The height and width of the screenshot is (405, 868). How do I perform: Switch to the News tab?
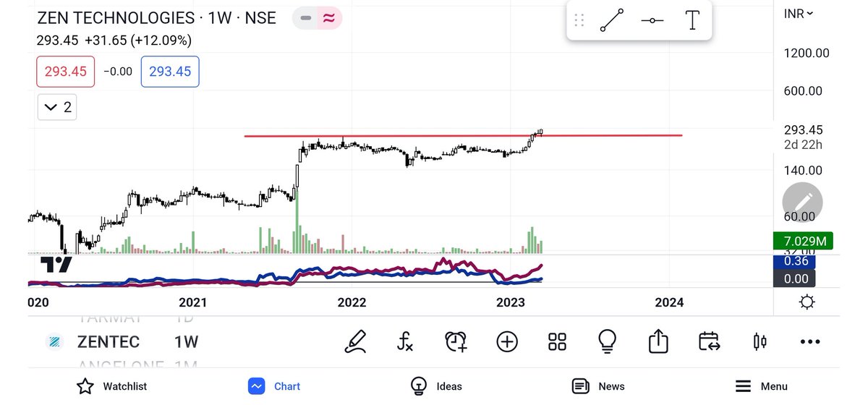(x=598, y=386)
